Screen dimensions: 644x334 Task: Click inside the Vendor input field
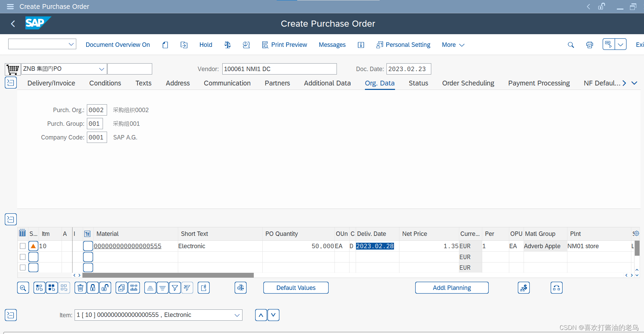279,69
